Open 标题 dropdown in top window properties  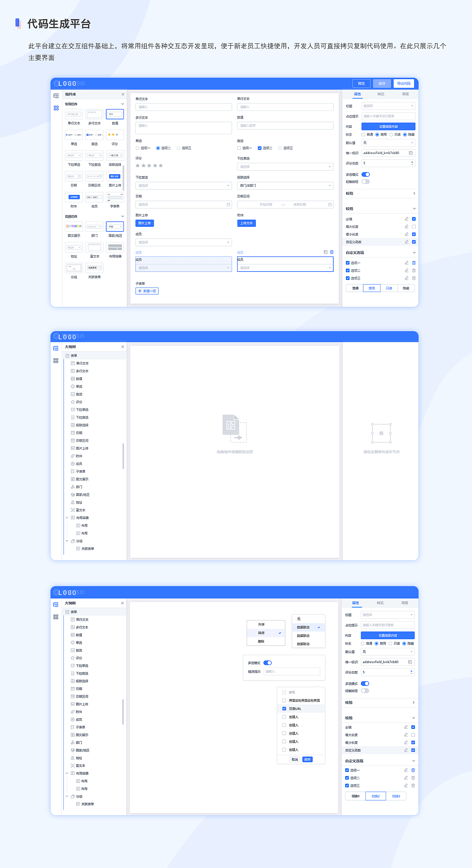click(388, 106)
